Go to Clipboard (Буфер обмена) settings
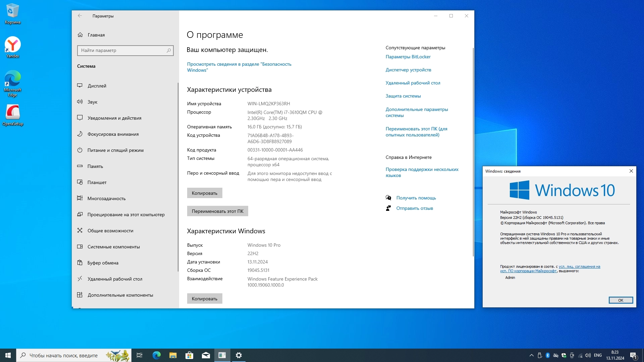This screenshot has width=644, height=362. click(x=103, y=263)
